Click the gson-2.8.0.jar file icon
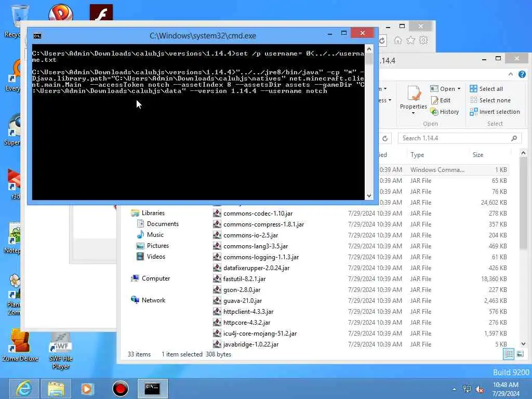 click(x=217, y=289)
